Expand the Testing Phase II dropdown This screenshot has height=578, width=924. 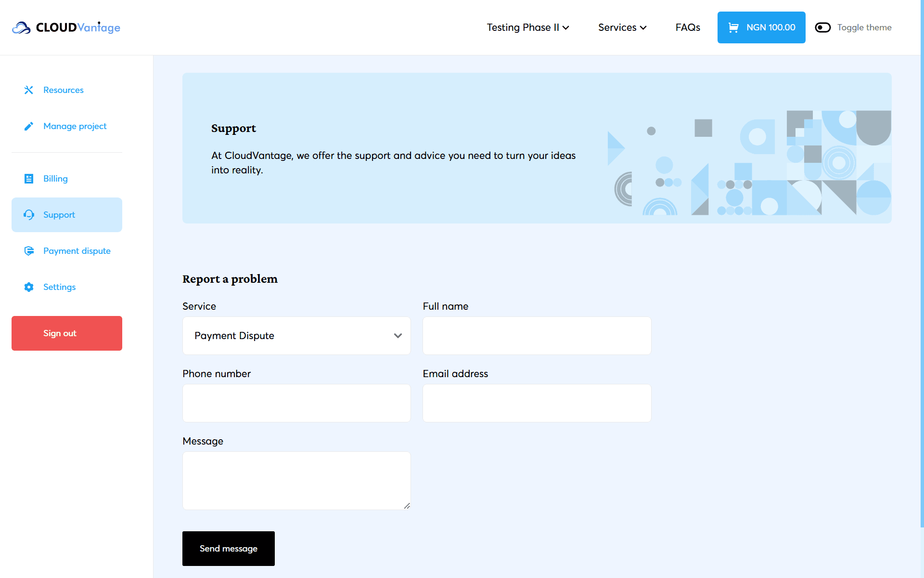(x=528, y=27)
